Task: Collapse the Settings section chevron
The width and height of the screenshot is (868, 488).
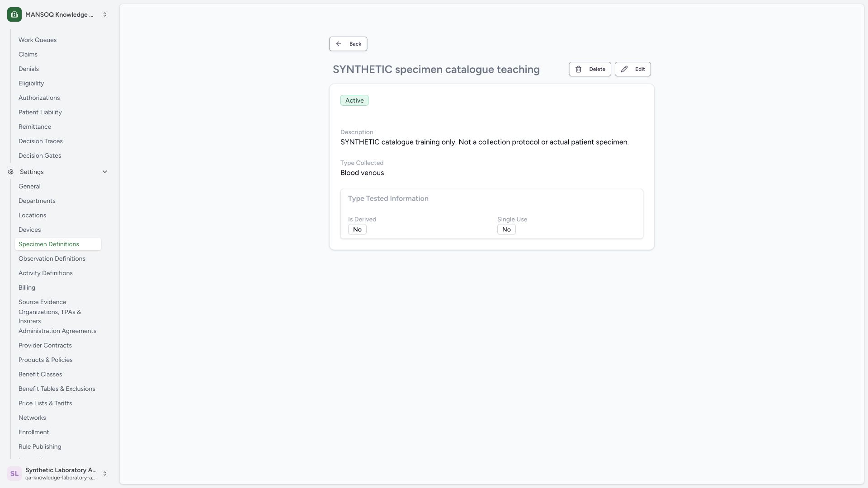Action: 105,172
